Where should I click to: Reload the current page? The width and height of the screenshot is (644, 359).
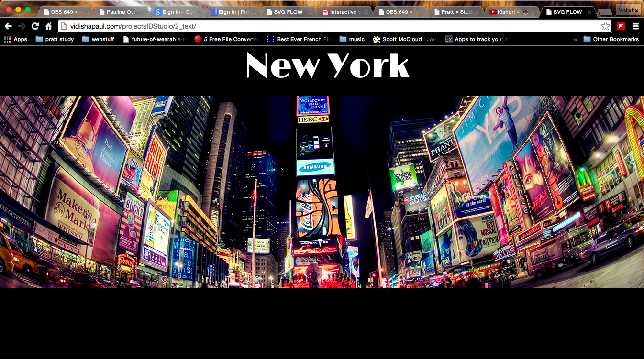point(35,26)
